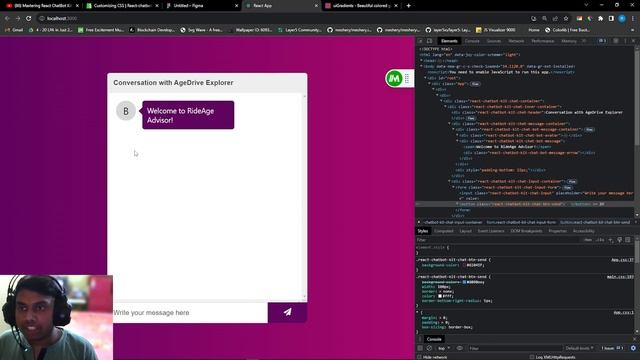The width and height of the screenshot is (640, 360).
Task: Toggle the console sidebar icon
Action: coord(420,348)
